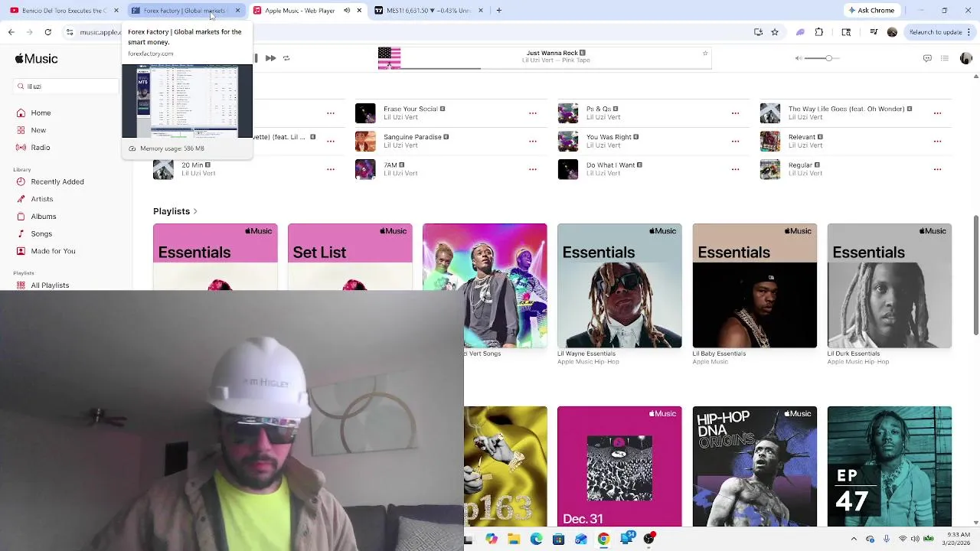This screenshot has height=551, width=980.
Task: Click the Lil Durk Essentials title link
Action: tap(854, 354)
